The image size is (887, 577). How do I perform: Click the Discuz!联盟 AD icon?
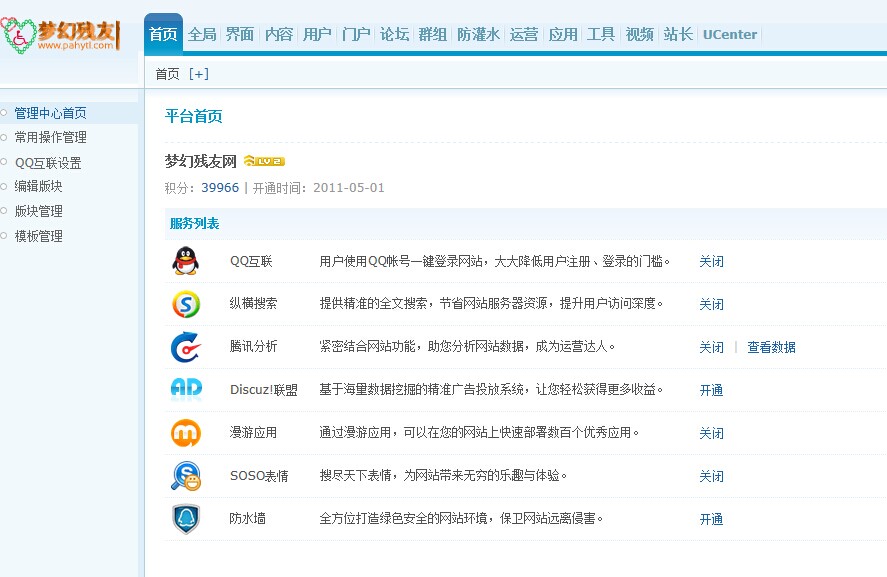click(185, 389)
